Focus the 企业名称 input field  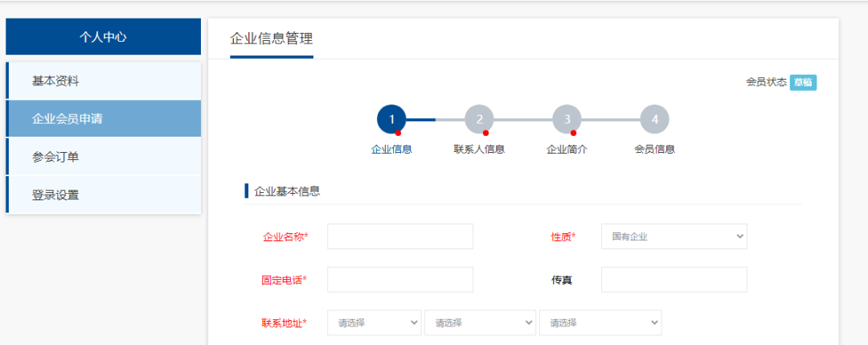point(399,236)
